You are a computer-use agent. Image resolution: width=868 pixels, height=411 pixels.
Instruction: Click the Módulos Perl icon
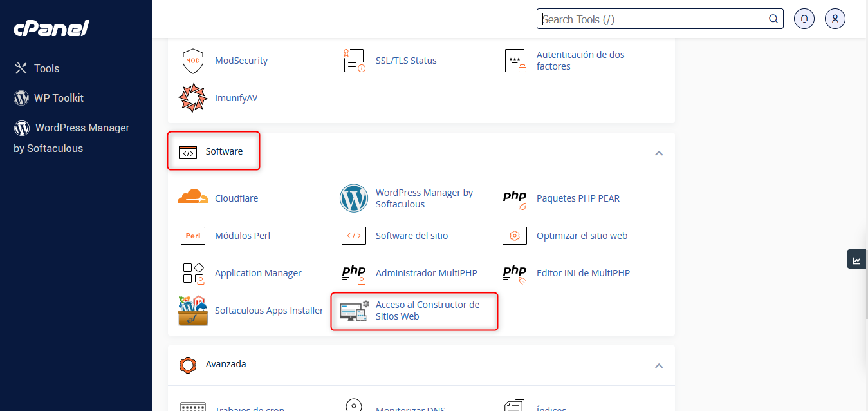pos(193,236)
